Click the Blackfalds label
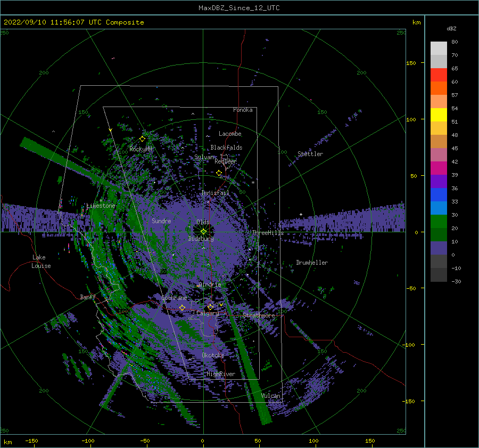Image resolution: width=479 pixels, height=448 pixels. (226, 148)
